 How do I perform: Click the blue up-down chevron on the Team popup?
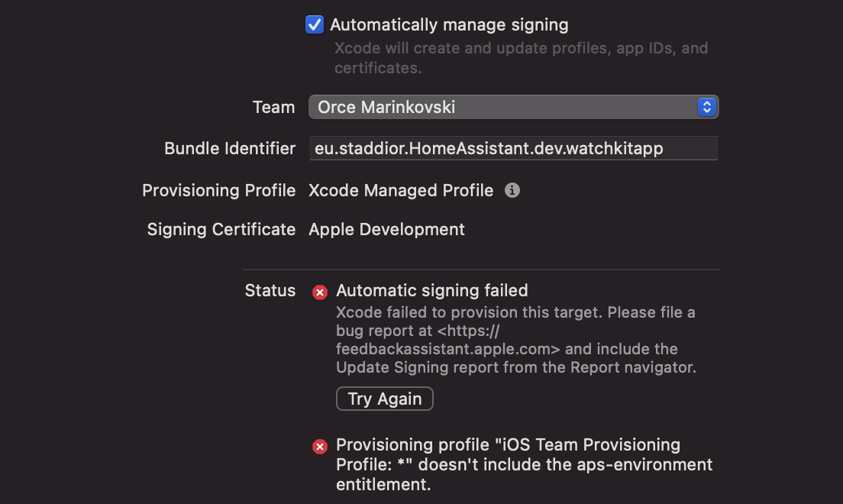tap(706, 107)
